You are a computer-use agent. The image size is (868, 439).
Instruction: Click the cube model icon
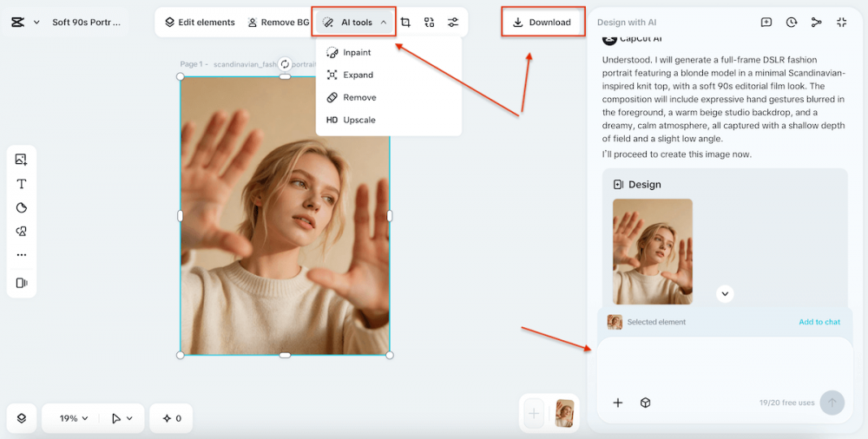tap(645, 403)
